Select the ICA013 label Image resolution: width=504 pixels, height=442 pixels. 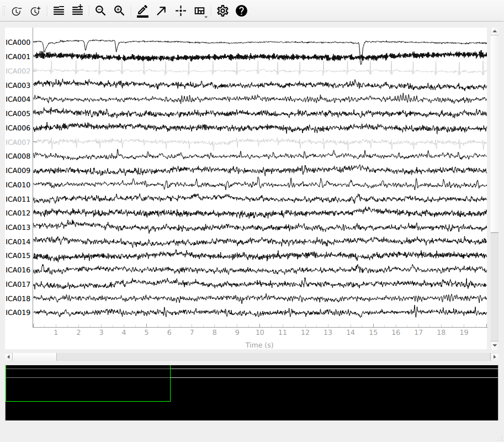point(18,228)
